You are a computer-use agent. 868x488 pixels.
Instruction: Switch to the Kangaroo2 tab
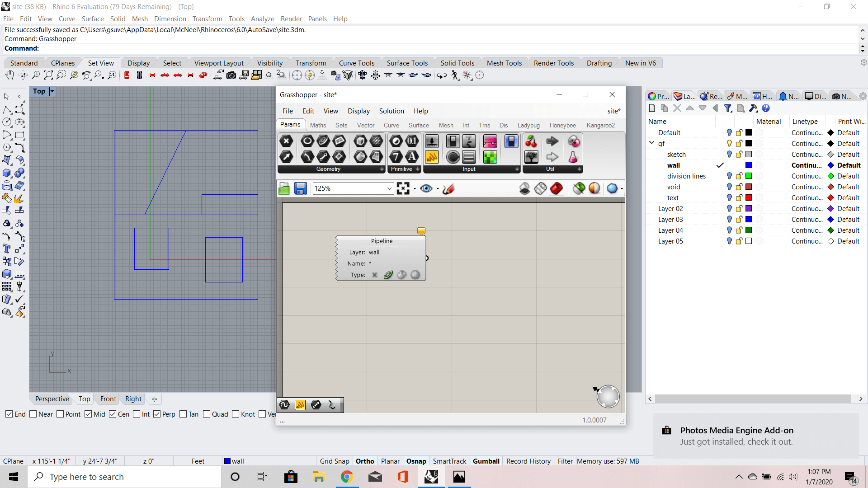pos(600,125)
